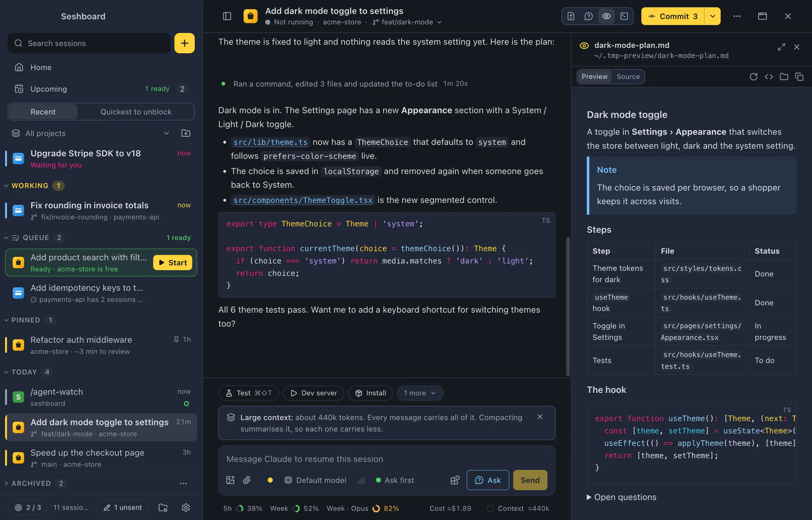Open the Home navigation item
812x520 pixels.
point(101,68)
